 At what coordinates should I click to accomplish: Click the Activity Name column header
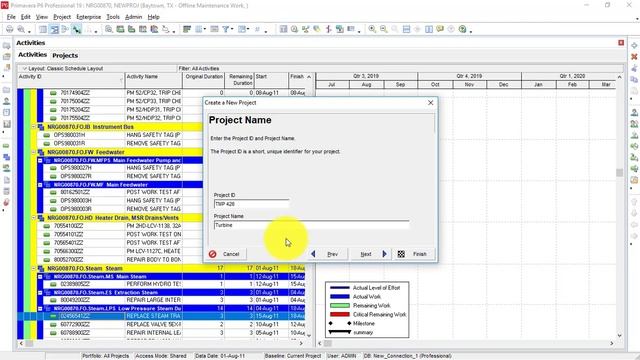point(153,80)
